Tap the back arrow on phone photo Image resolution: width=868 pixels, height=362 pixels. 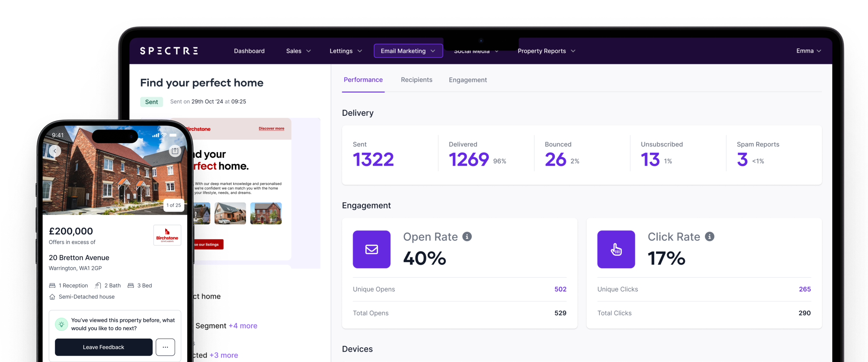tap(55, 151)
